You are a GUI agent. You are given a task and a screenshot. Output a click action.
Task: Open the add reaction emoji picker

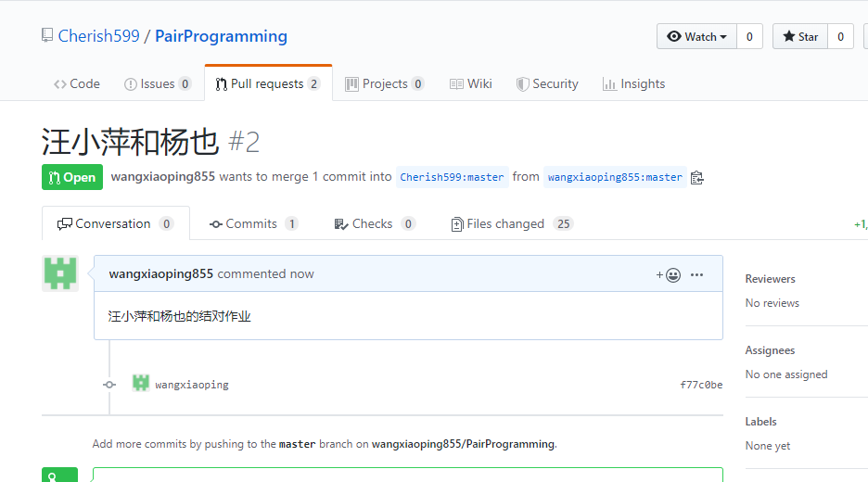669,274
